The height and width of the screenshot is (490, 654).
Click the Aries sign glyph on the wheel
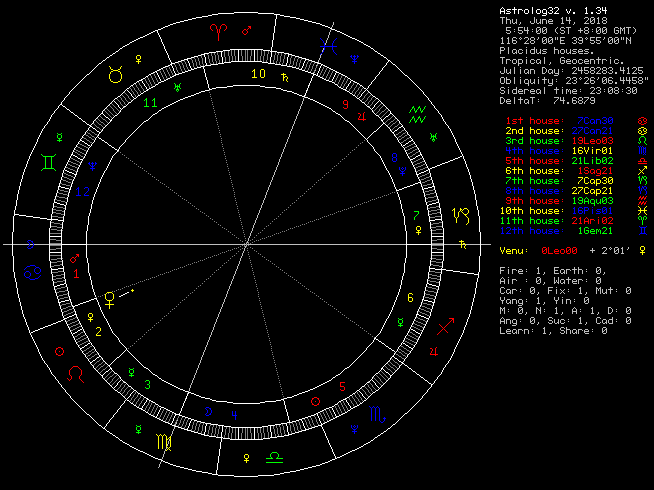pyautogui.click(x=218, y=32)
